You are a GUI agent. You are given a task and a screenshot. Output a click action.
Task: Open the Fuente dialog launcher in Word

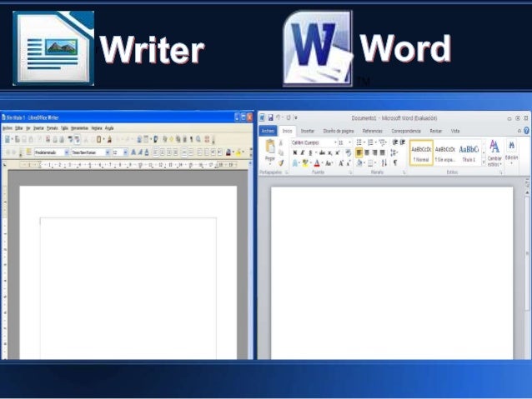coord(350,172)
